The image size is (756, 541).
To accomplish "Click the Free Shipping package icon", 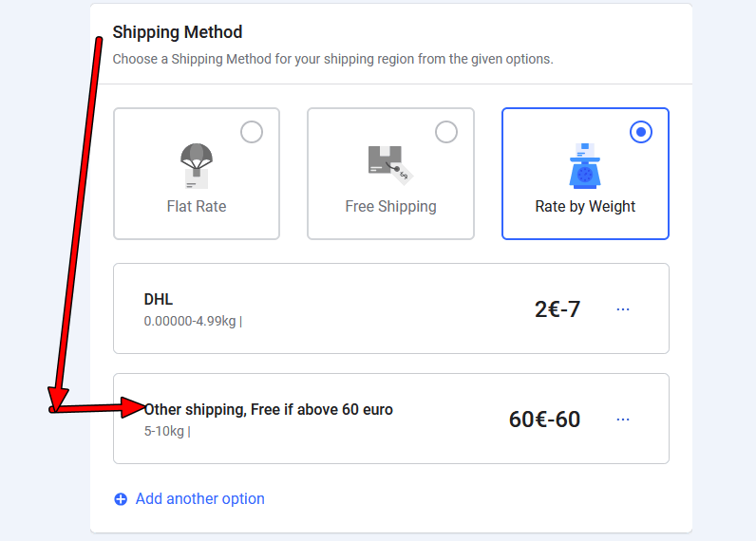I will point(389,164).
